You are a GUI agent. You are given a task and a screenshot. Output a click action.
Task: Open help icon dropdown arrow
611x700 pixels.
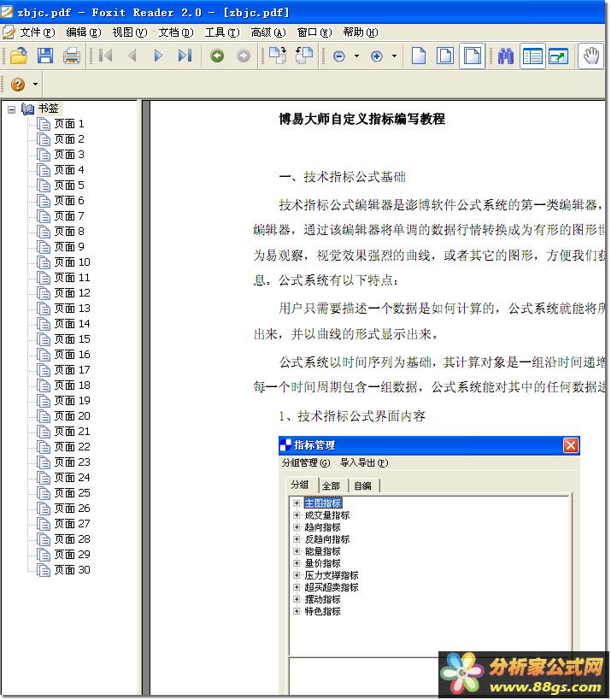tap(35, 84)
